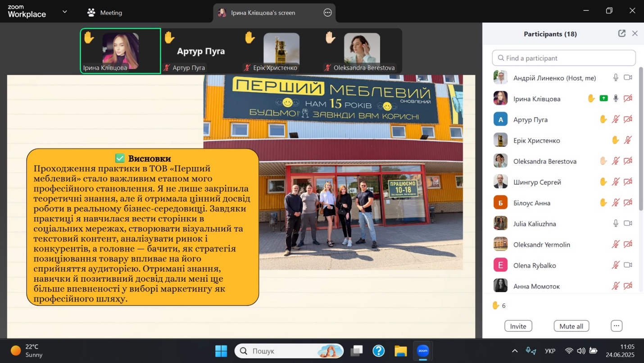Open the Windows Start menu
Image resolution: width=644 pixels, height=363 pixels.
click(x=221, y=351)
